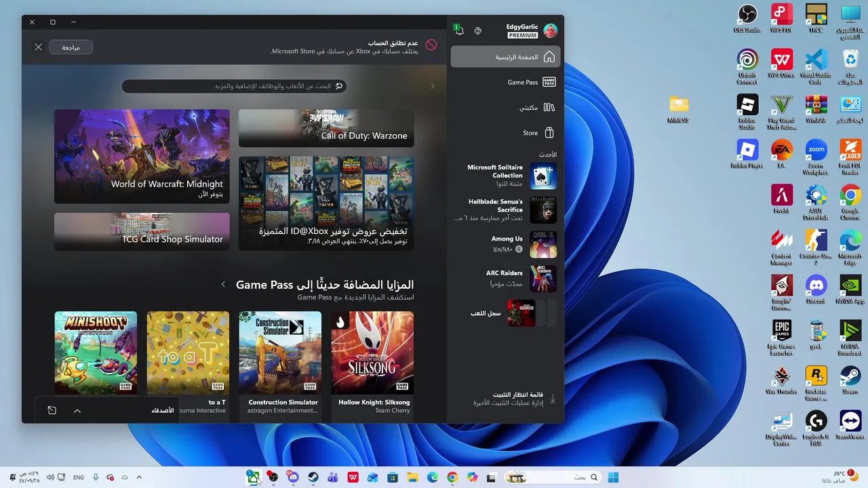Viewport: 868px width, 488px height.
Task: Click the taskbar search box
Action: coord(552,477)
